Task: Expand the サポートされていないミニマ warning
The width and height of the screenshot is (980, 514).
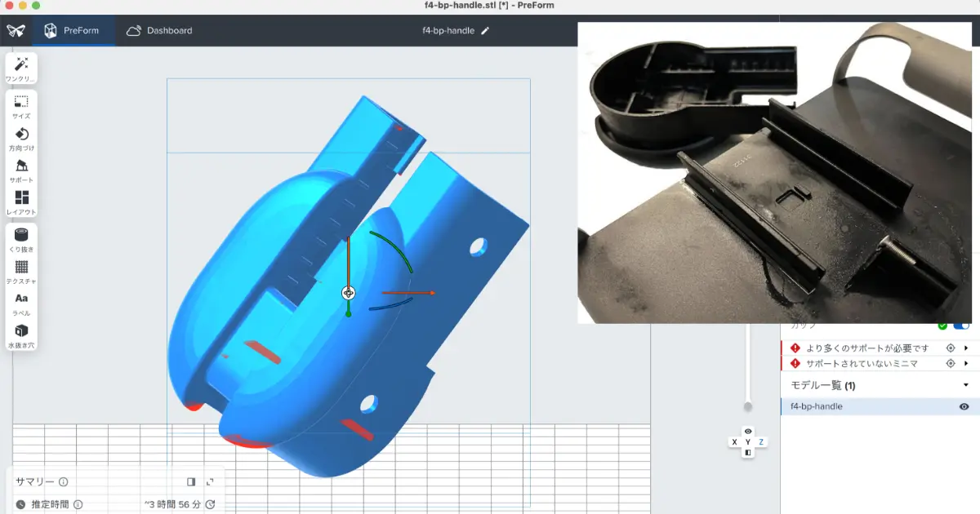Action: click(x=966, y=363)
